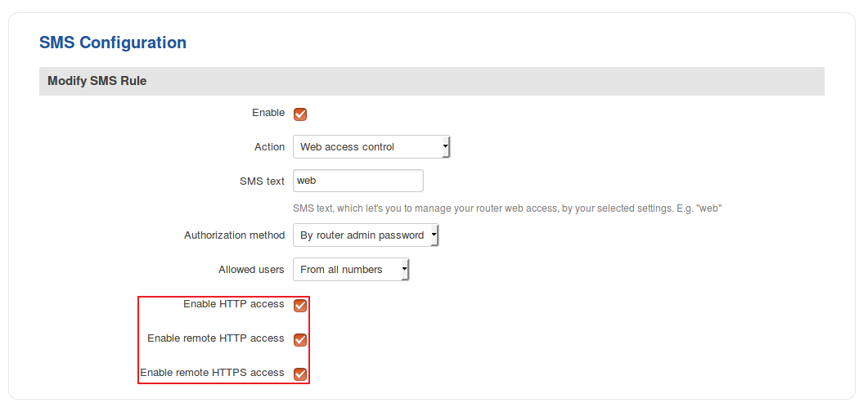The height and width of the screenshot is (412, 868).
Task: Click the Enable remote HTTP access label
Action: tap(216, 338)
